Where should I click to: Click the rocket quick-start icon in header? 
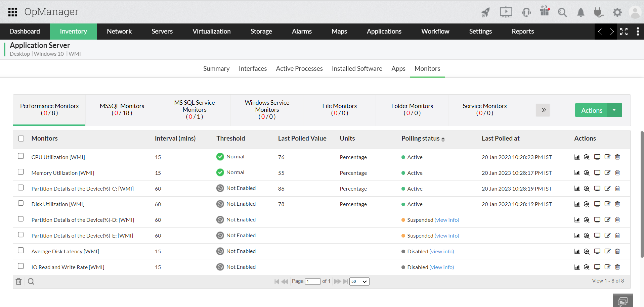tap(485, 12)
